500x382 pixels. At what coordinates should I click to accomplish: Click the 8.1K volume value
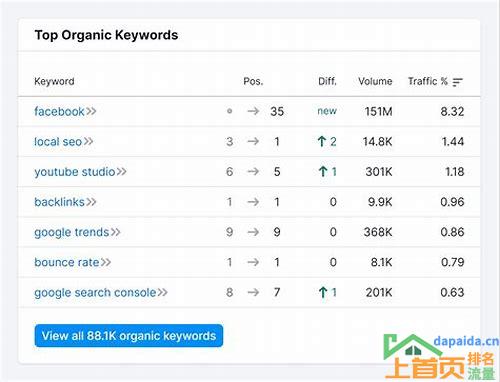tap(382, 262)
